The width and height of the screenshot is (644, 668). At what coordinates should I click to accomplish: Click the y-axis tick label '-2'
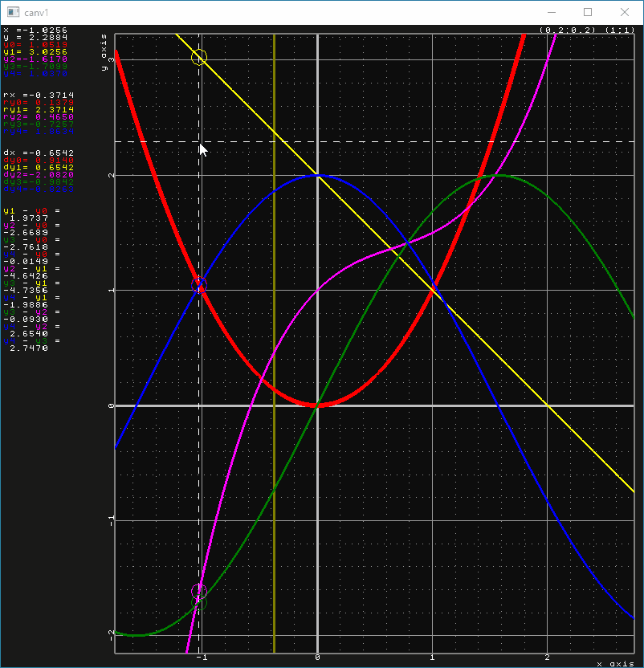pyautogui.click(x=112, y=635)
